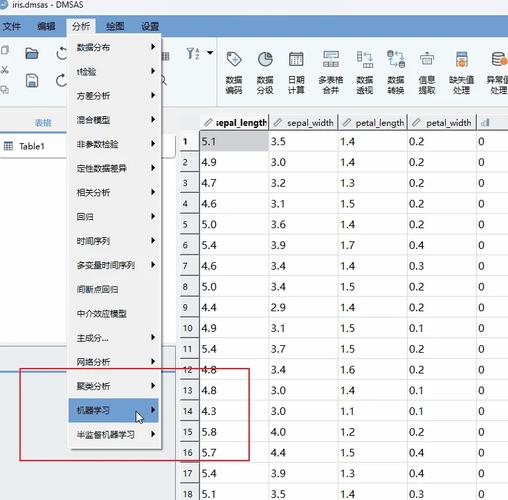Expand the 非参数检验 submenu

click(115, 144)
